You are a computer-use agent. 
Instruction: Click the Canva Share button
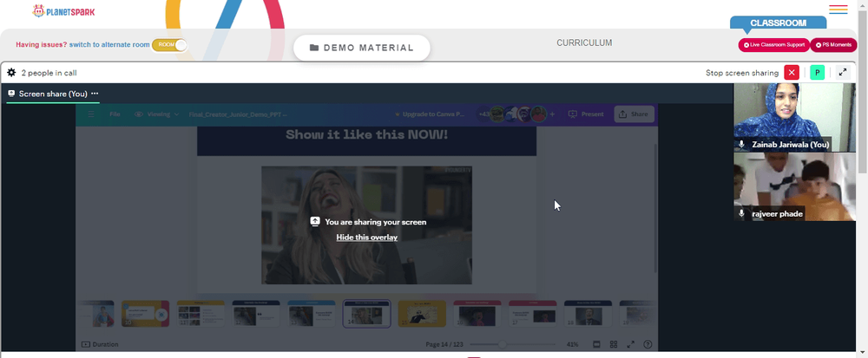pos(634,114)
